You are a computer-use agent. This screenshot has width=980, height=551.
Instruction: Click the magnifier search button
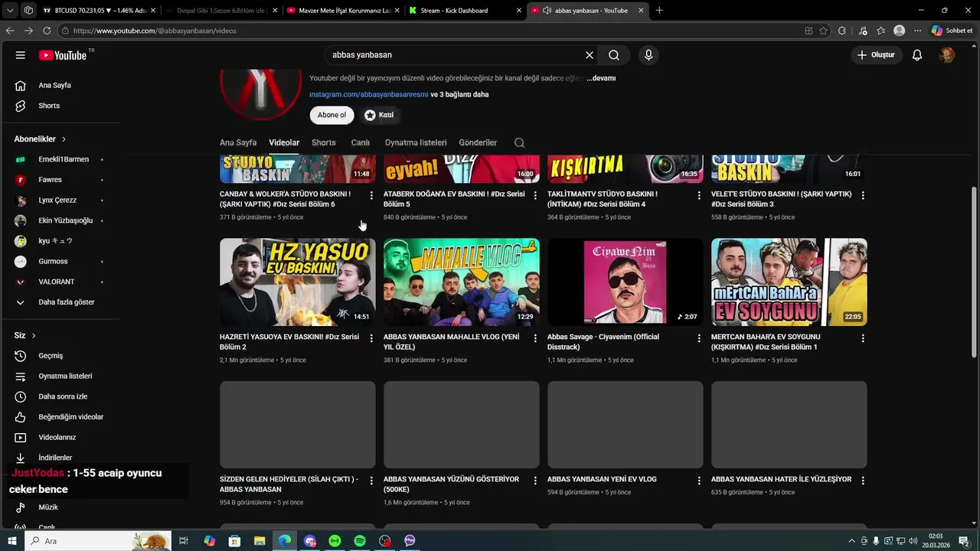tap(614, 55)
